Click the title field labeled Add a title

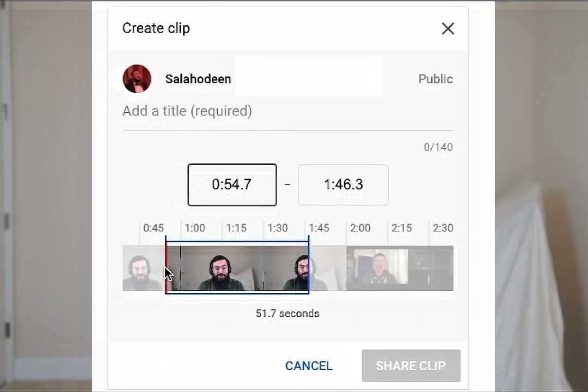tap(287, 111)
